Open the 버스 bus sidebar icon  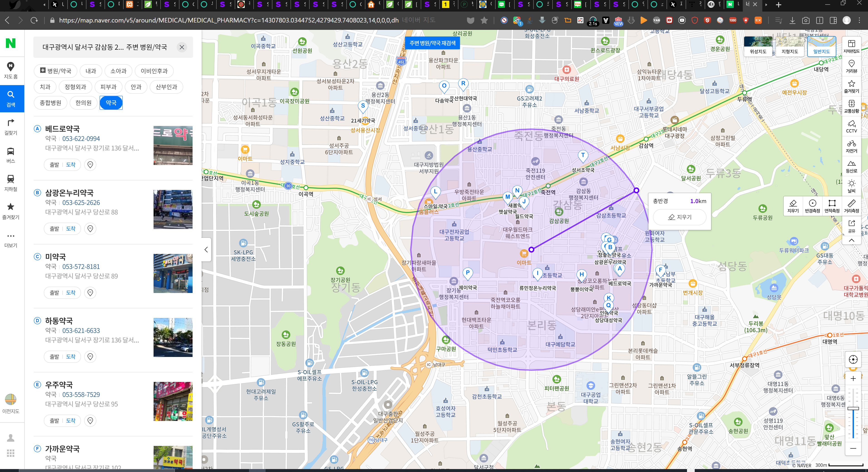coord(11,155)
